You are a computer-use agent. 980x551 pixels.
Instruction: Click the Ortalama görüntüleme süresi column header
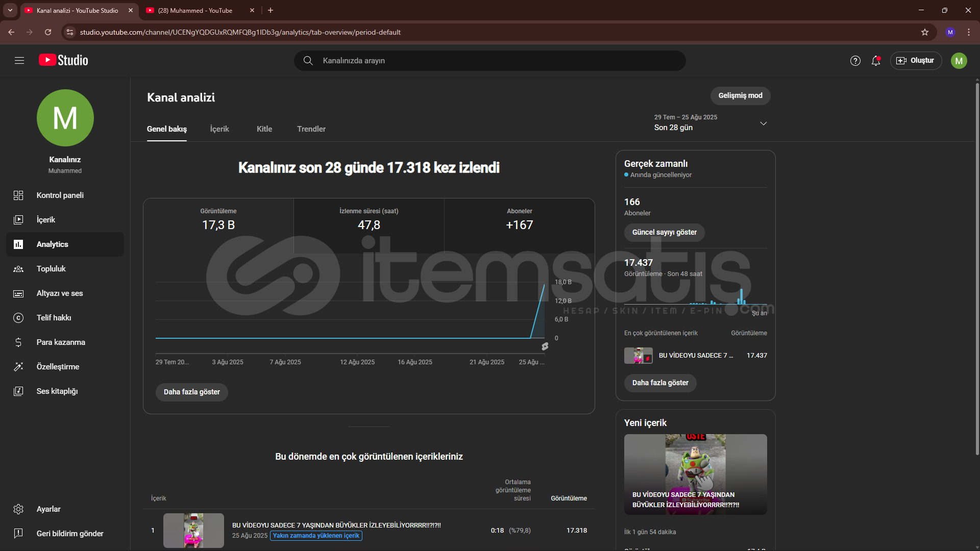point(513,490)
